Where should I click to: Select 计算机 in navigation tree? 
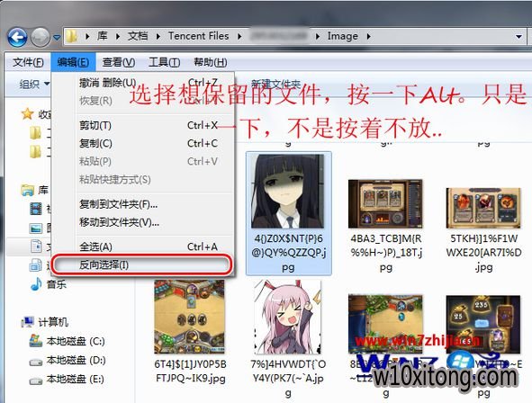point(53,322)
